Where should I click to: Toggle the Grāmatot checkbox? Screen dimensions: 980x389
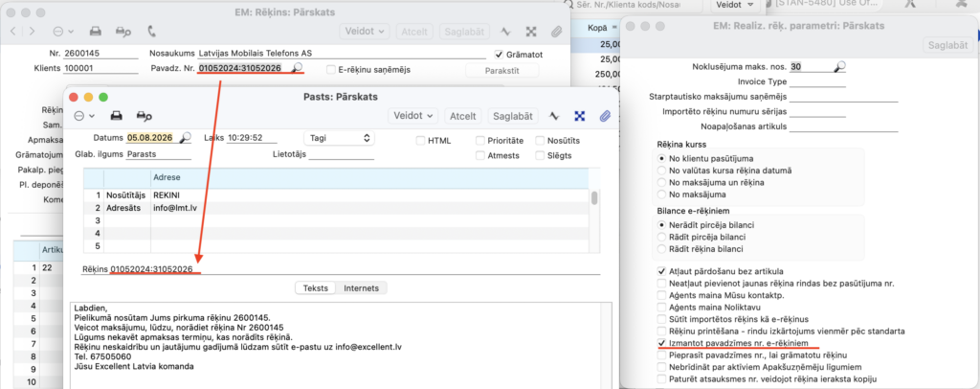[x=498, y=55]
